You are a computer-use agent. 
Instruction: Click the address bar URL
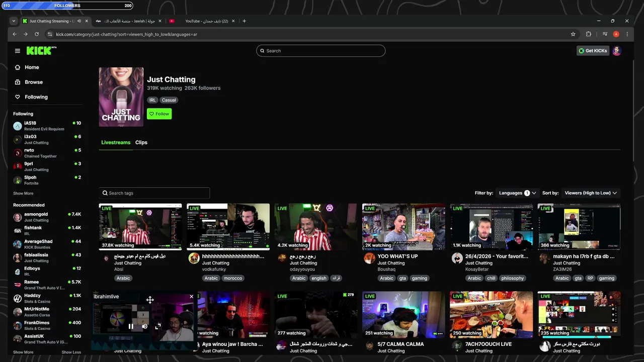[x=126, y=34]
